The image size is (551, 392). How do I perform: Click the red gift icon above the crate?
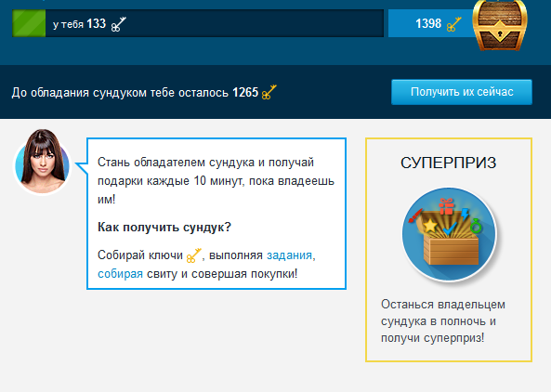point(447,206)
